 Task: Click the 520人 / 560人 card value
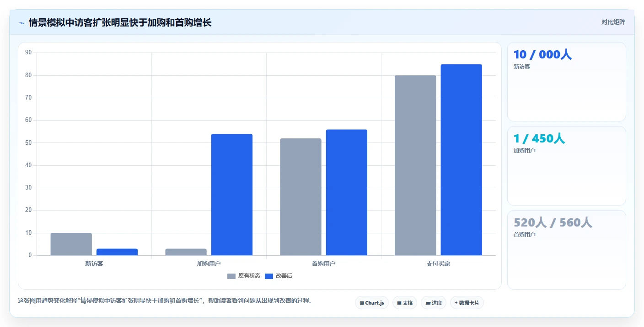pyautogui.click(x=553, y=222)
